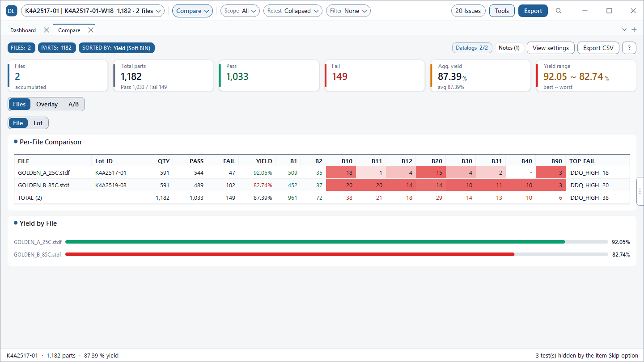Open the Filter None dropdown
The width and height of the screenshot is (644, 362).
click(x=348, y=11)
